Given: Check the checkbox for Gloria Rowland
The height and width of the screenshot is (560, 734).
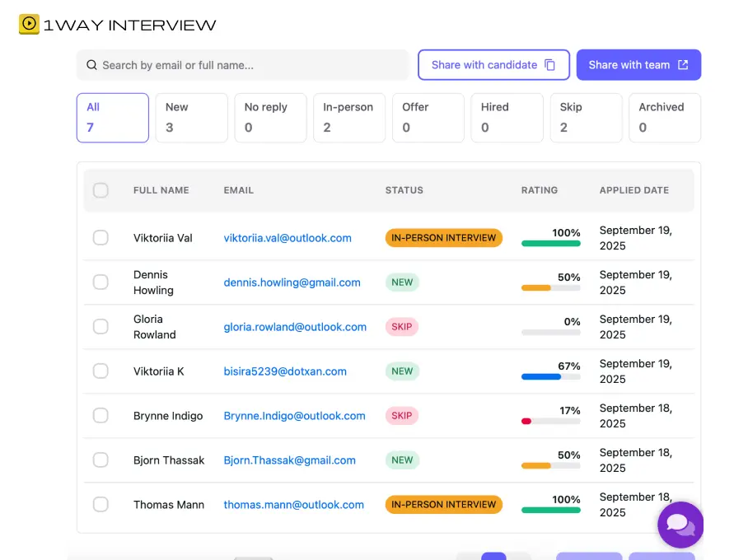Looking at the screenshot, I should (101, 326).
